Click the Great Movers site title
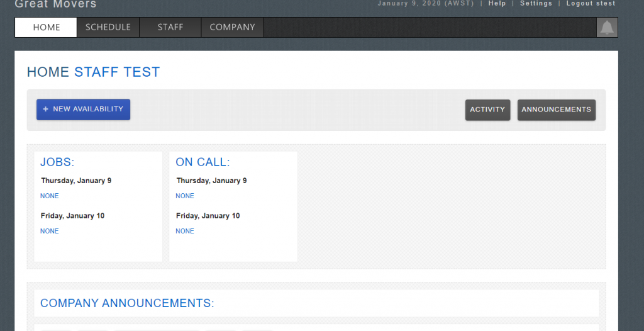This screenshot has width=644, height=331. pyautogui.click(x=55, y=4)
